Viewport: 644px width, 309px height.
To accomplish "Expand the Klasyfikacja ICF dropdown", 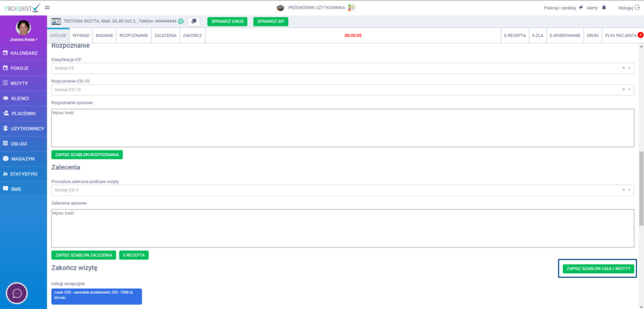I will click(x=630, y=68).
